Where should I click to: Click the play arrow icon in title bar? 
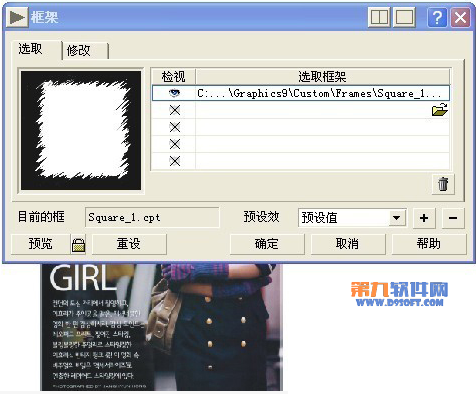pyautogui.click(x=17, y=17)
